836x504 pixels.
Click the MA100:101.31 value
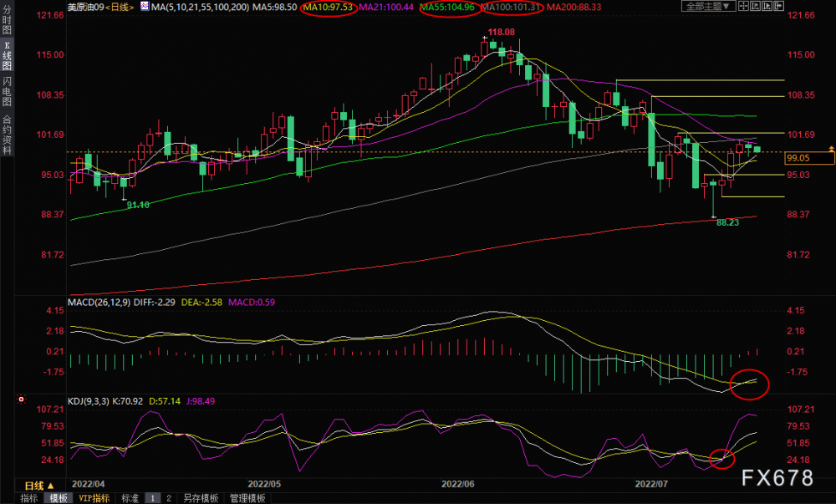[512, 7]
